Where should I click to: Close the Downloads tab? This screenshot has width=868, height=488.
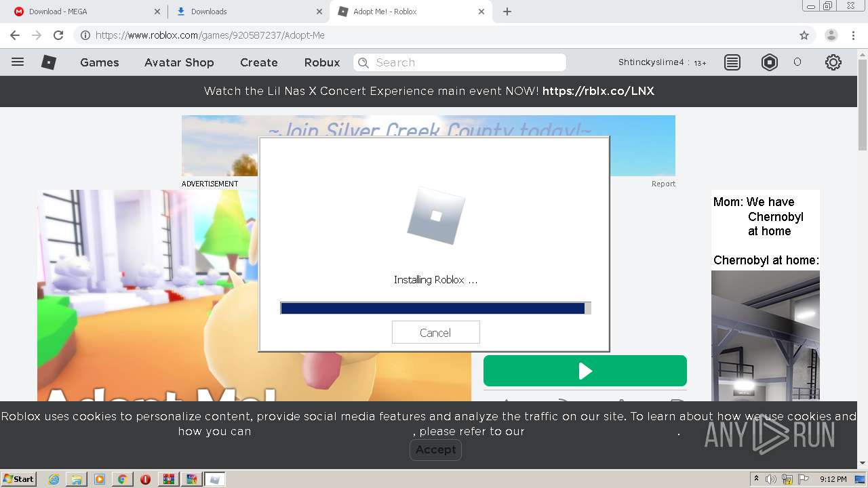pos(319,12)
